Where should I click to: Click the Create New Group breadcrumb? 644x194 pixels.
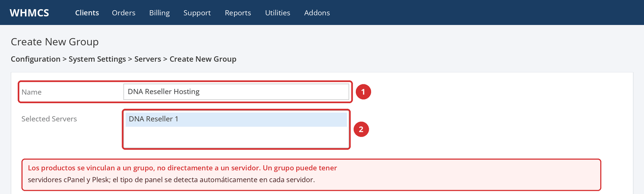pyautogui.click(x=203, y=59)
